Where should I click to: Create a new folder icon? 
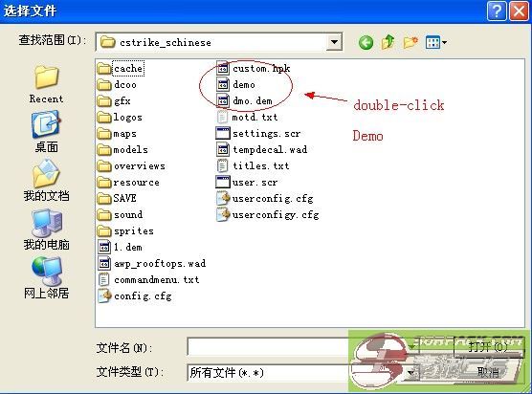coord(410,42)
